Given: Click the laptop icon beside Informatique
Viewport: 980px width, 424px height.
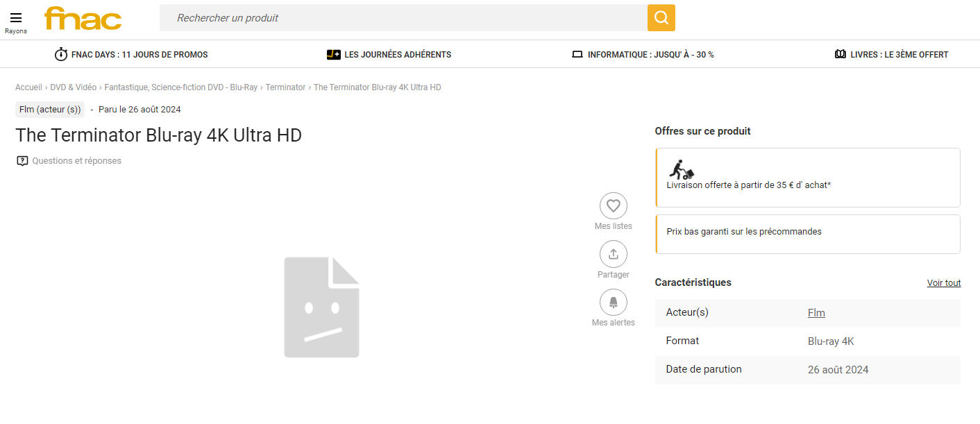Looking at the screenshot, I should click(577, 54).
